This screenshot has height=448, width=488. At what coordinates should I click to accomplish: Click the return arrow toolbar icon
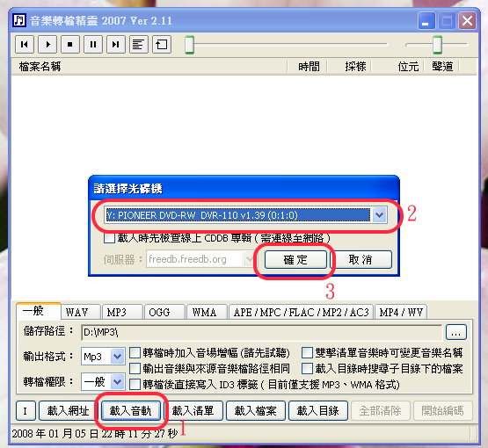[x=162, y=45]
